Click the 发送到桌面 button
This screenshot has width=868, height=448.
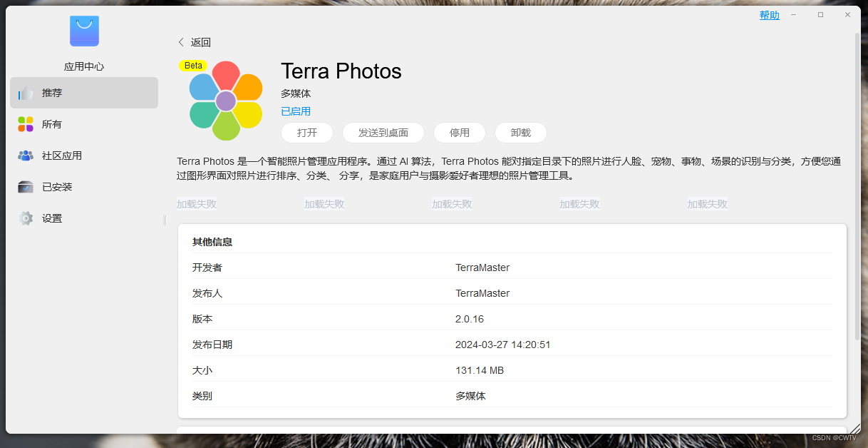pos(383,133)
